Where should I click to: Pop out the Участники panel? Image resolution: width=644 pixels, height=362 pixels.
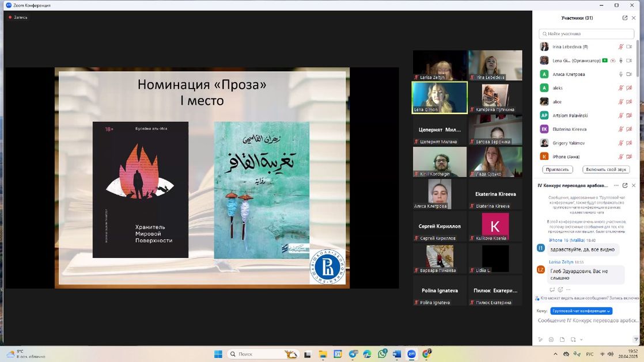pyautogui.click(x=624, y=18)
